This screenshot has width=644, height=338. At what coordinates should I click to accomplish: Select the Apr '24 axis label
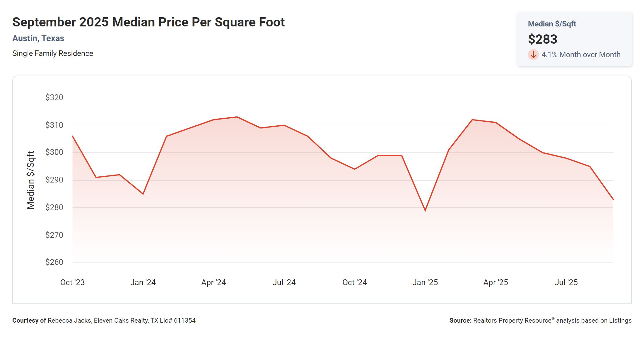click(214, 282)
